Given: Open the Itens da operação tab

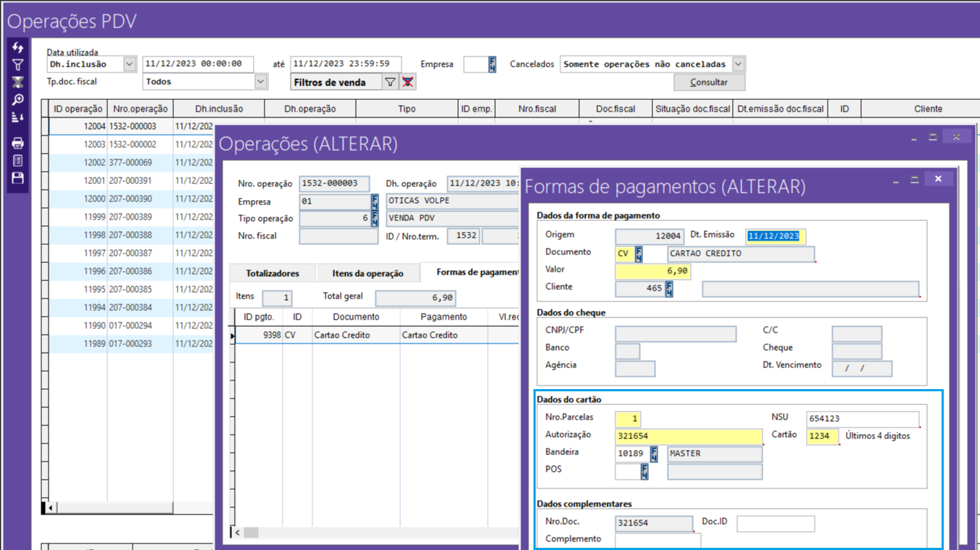Looking at the screenshot, I should 367,273.
